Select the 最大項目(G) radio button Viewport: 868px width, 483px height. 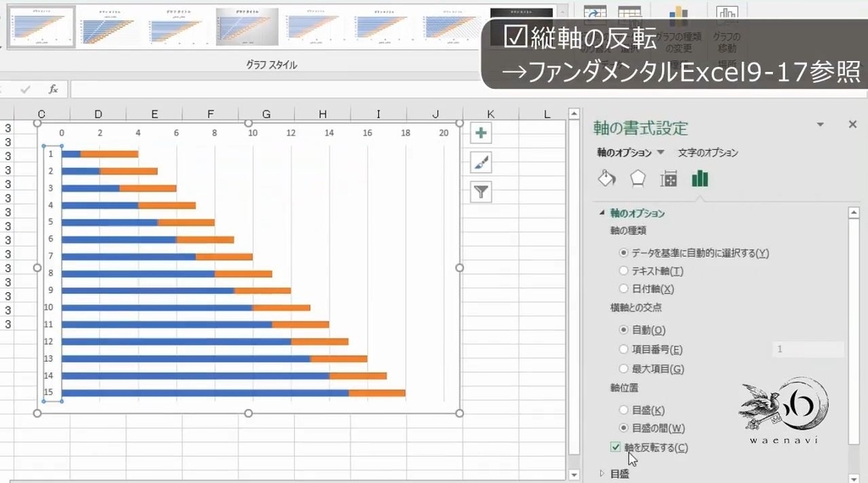pyautogui.click(x=624, y=369)
